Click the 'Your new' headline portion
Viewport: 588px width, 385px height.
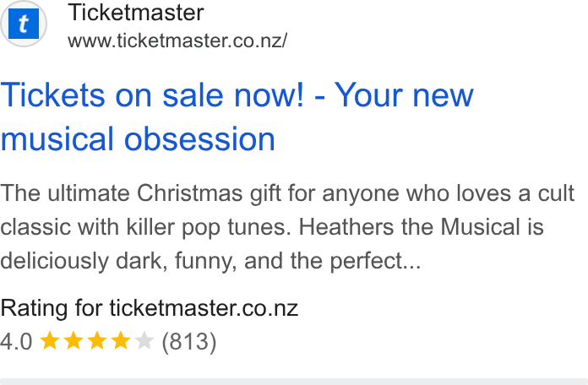pyautogui.click(x=404, y=95)
